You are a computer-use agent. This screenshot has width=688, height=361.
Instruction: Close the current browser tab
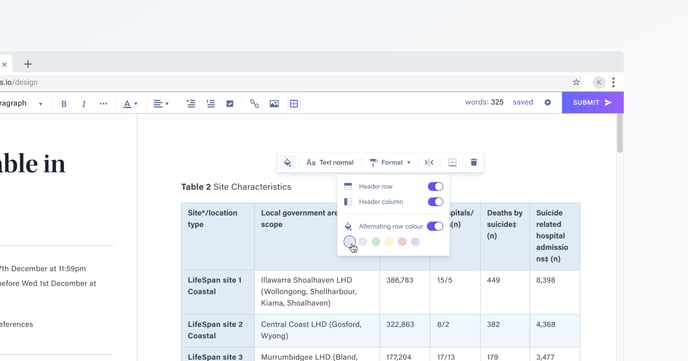(4, 64)
